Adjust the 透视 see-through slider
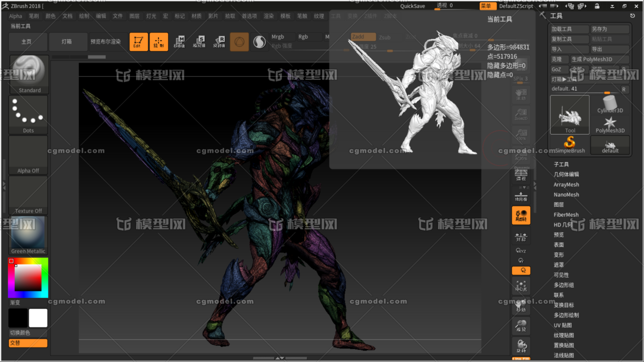 [455, 6]
